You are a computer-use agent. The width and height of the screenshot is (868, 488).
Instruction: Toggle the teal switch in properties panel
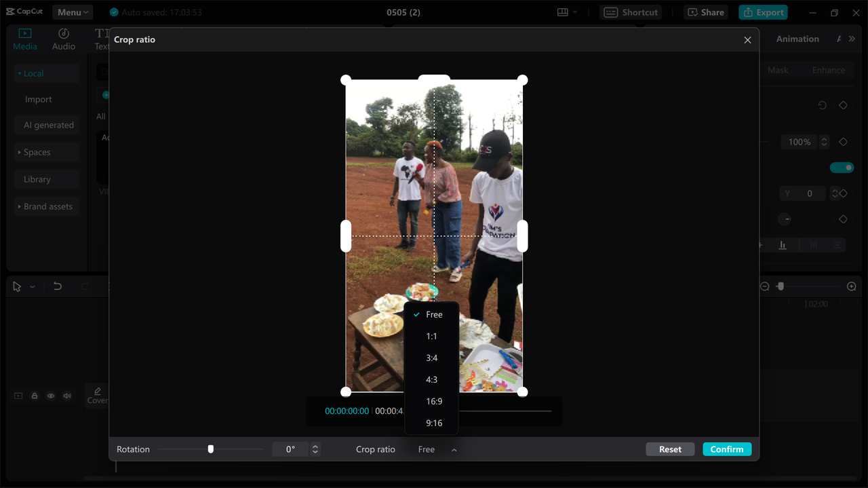tap(842, 168)
